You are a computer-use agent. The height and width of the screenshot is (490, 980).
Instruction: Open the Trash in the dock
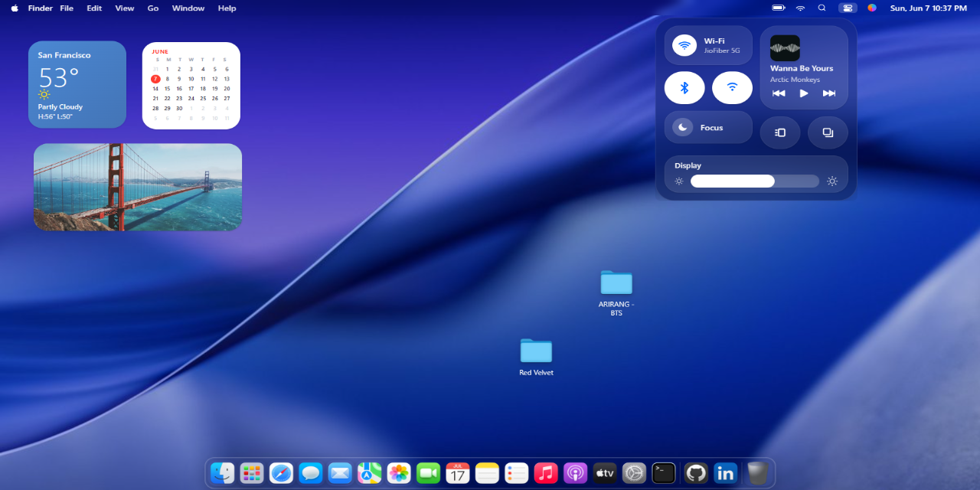(757, 473)
